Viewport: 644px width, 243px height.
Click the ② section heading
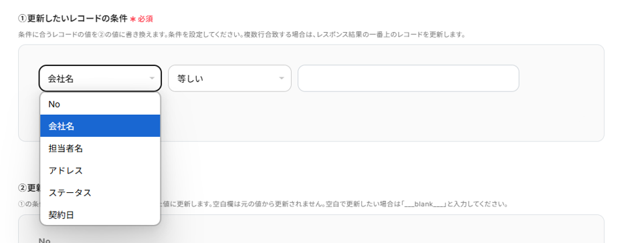[29, 188]
